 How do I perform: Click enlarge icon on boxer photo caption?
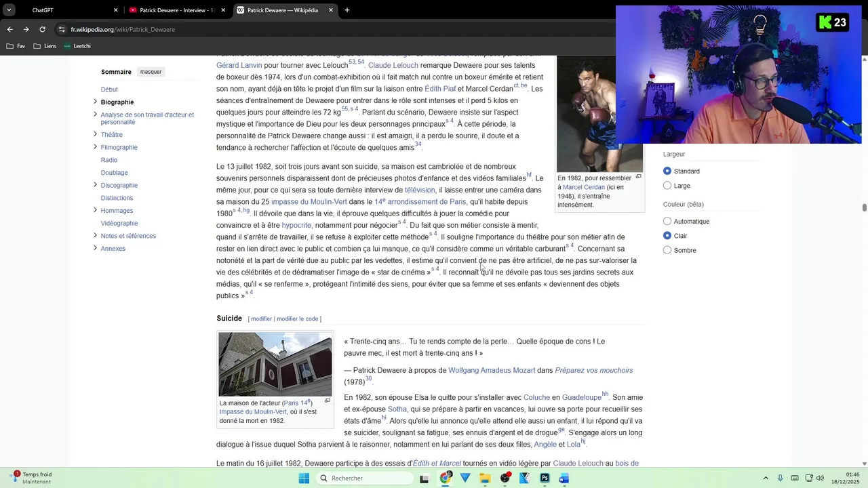click(x=638, y=176)
